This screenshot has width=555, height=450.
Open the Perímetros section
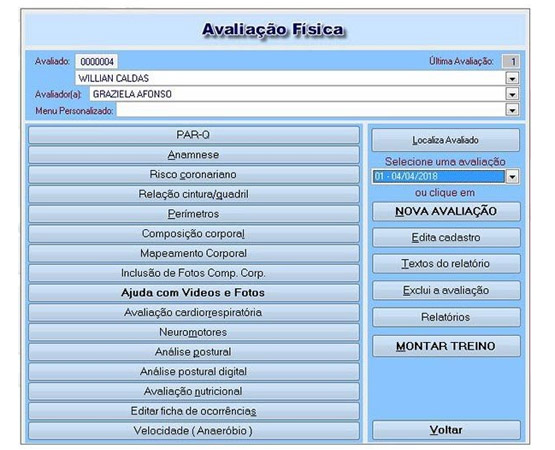click(x=194, y=214)
